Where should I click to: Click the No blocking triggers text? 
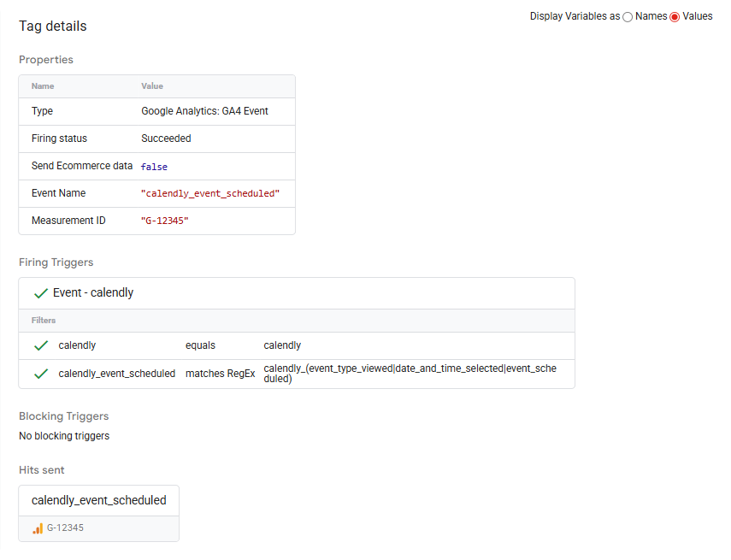(x=64, y=436)
